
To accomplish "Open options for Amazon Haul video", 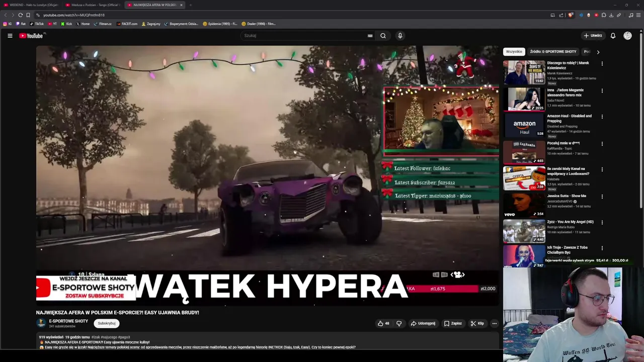I will tap(602, 117).
